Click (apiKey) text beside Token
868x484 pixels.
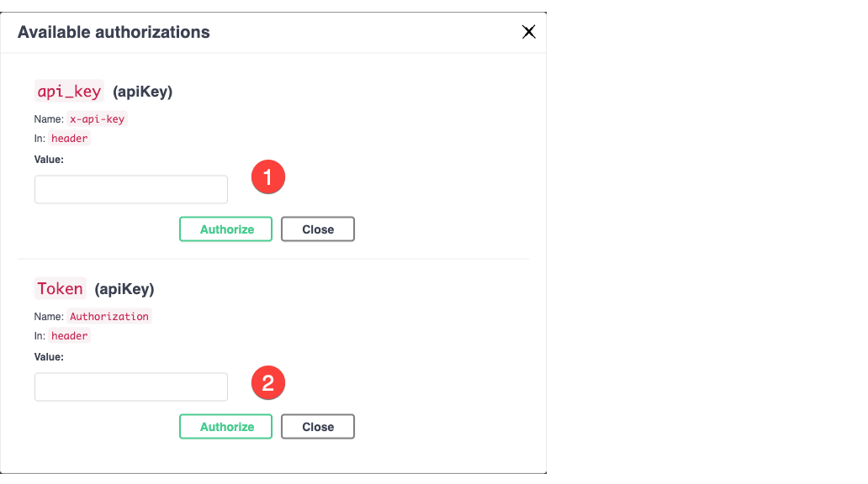point(124,289)
